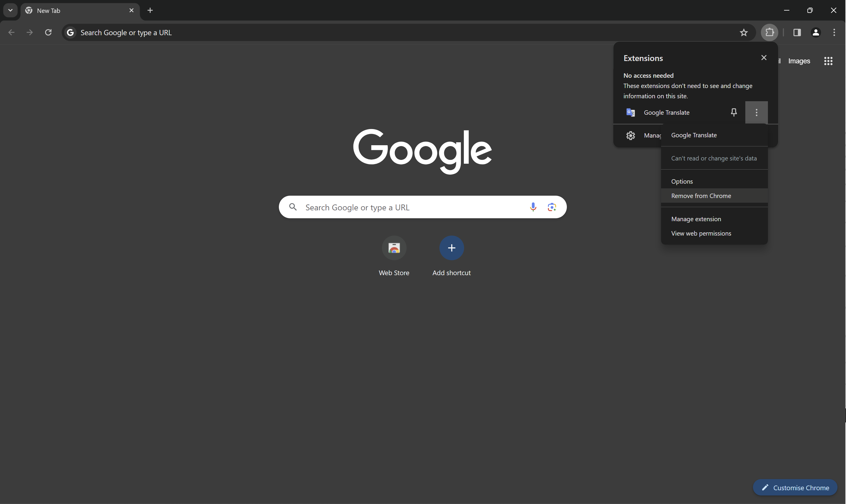Click the main Google search box

pyautogui.click(x=423, y=207)
